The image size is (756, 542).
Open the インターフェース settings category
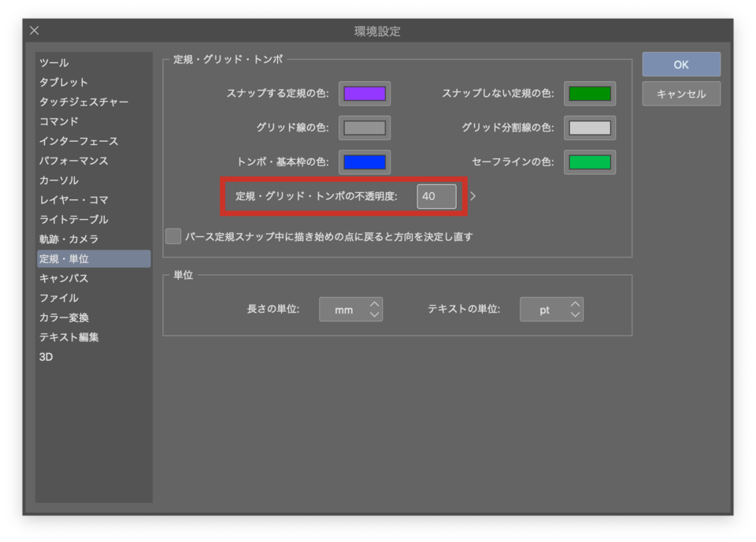(x=79, y=142)
